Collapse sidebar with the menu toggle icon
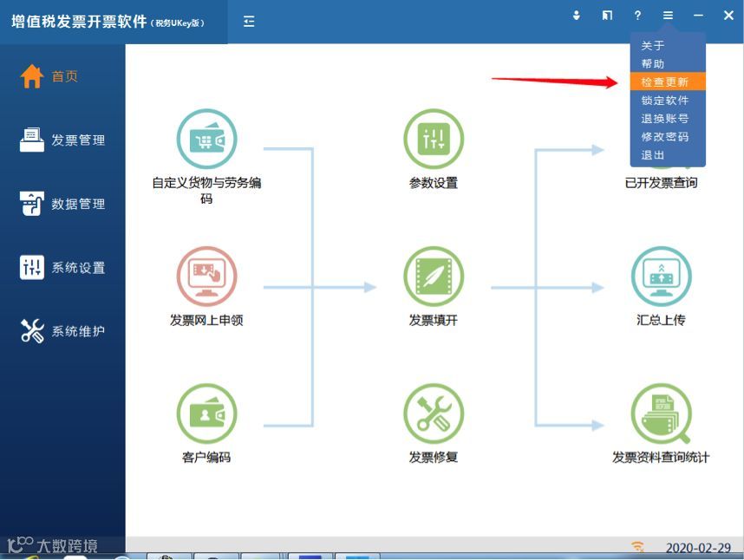This screenshot has width=744, height=560. click(249, 22)
